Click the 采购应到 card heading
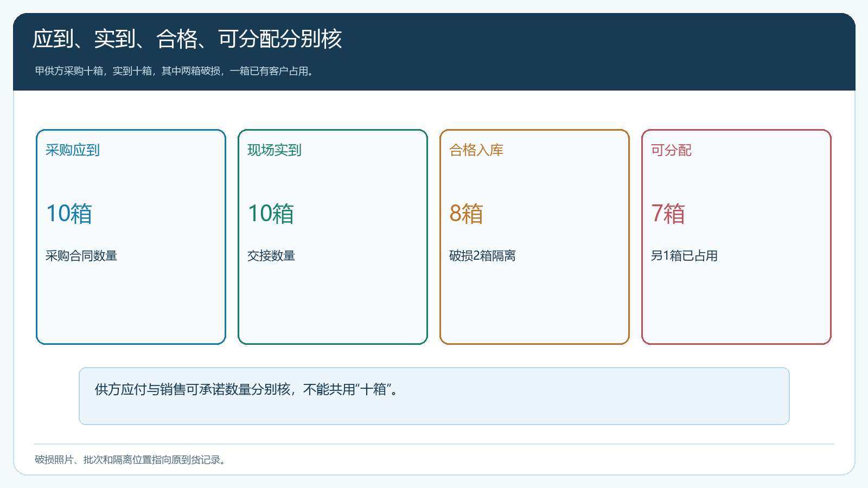Image resolution: width=868 pixels, height=488 pixels. coord(73,150)
